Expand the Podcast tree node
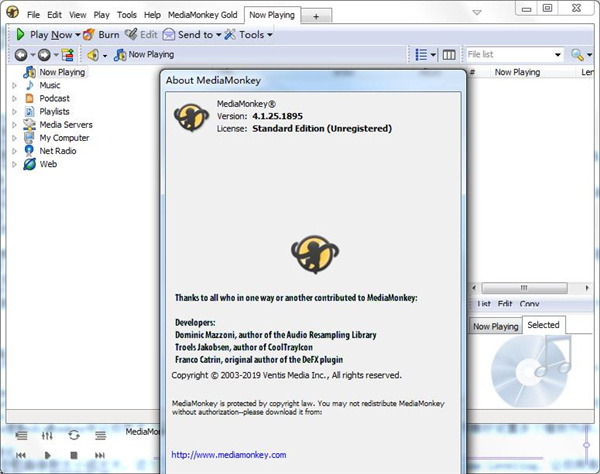 click(x=15, y=98)
